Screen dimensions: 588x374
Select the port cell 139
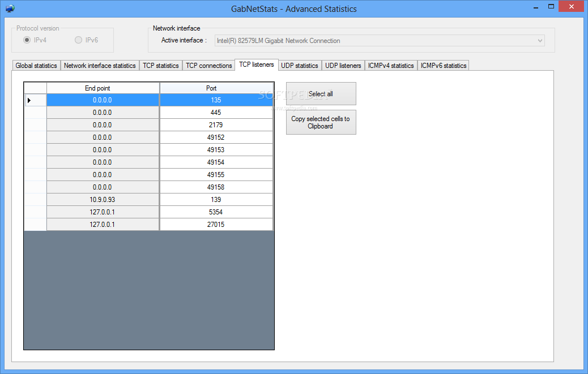click(216, 200)
